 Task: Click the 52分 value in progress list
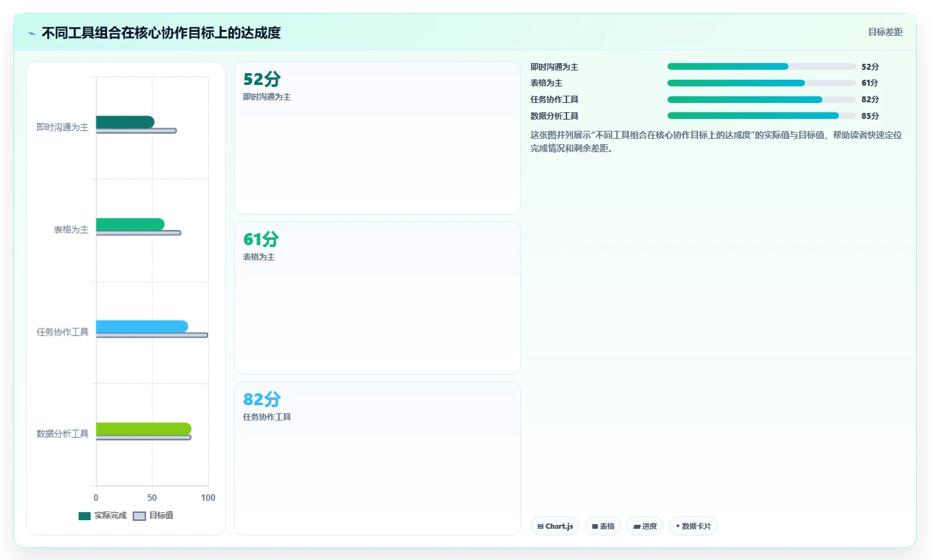870,67
